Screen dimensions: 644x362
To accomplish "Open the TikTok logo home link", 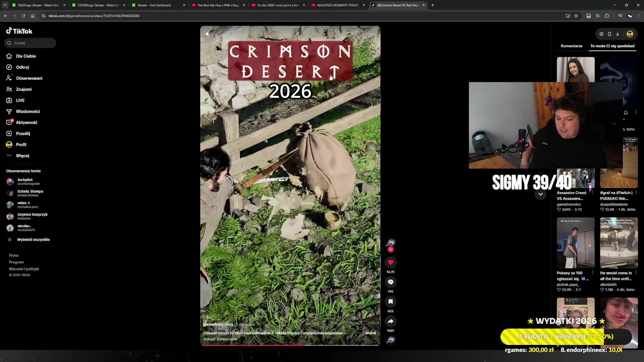I will 19,31.
